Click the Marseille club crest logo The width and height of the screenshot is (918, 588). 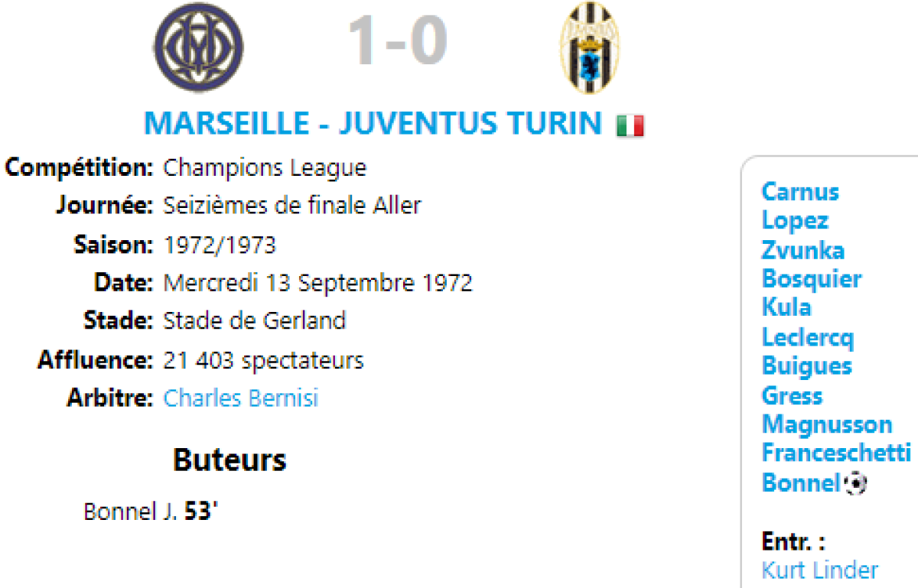point(199,47)
